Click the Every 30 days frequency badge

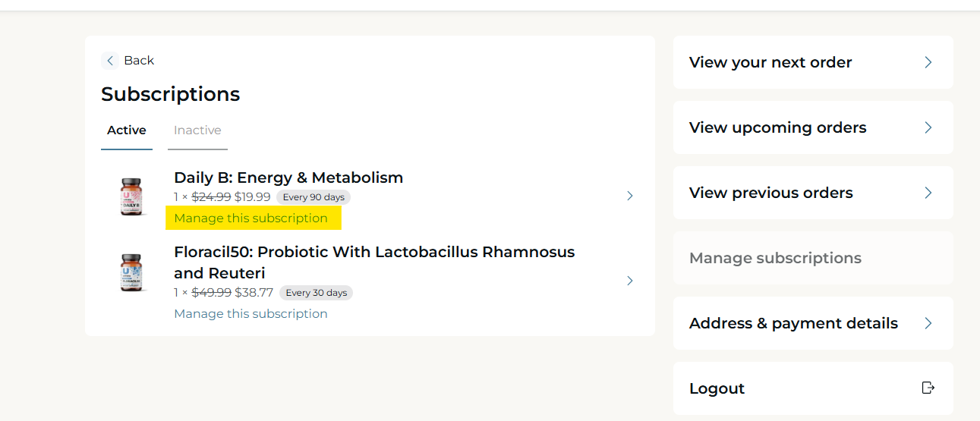(316, 293)
